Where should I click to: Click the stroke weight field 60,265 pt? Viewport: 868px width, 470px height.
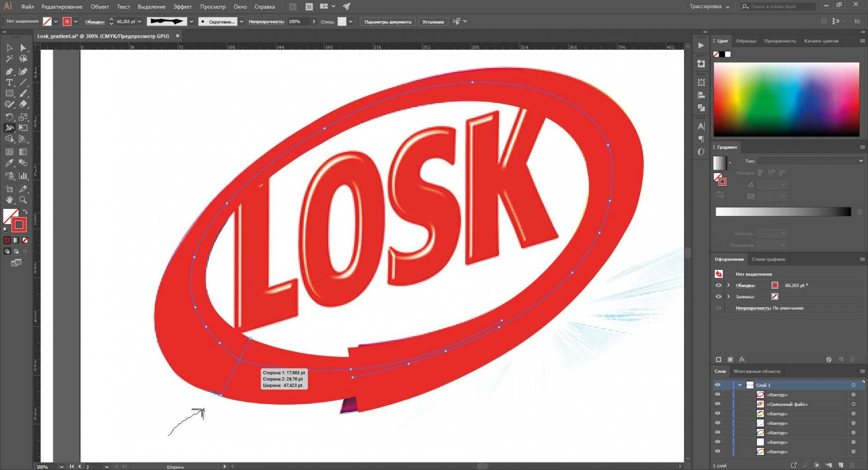127,21
